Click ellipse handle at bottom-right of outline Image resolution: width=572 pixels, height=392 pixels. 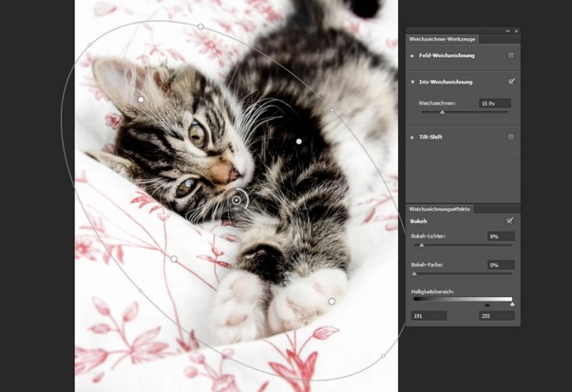383,356
